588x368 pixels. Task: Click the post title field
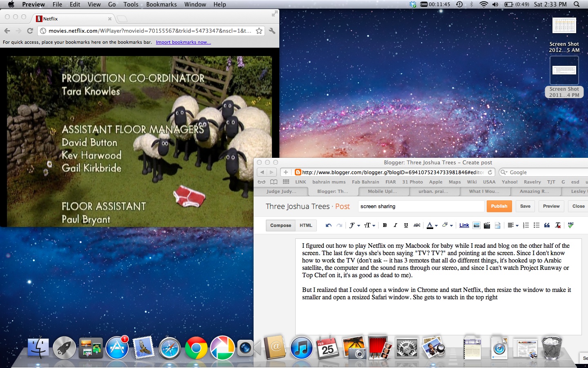[421, 206]
